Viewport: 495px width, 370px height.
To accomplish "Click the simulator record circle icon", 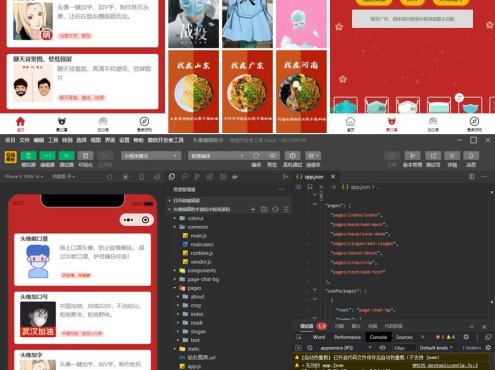I will pyautogui.click(x=125, y=177).
